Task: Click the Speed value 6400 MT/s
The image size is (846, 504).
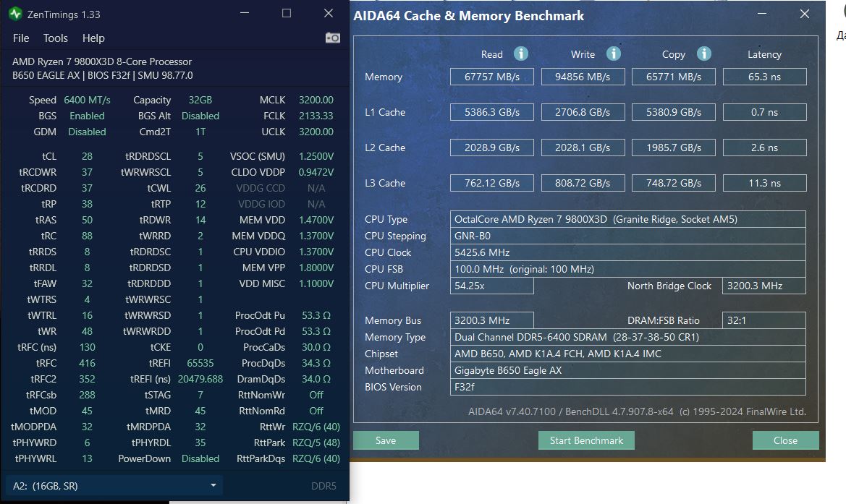Action: point(87,100)
